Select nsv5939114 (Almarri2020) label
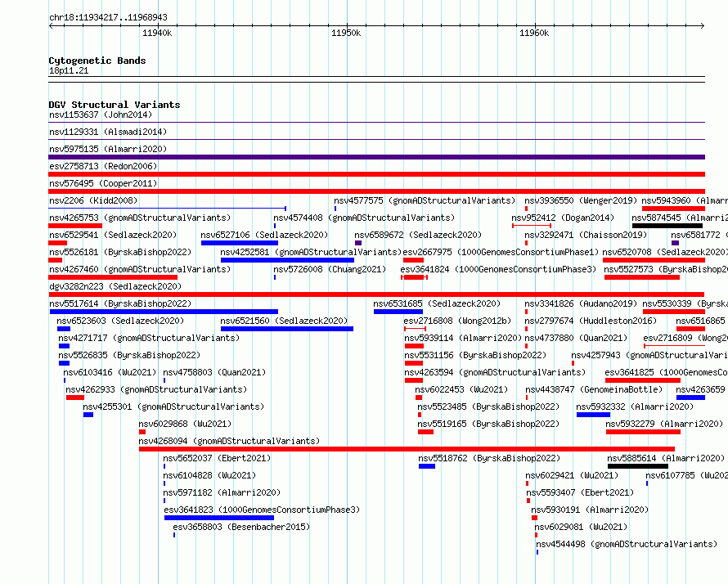This screenshot has height=584, width=728. 463,338
